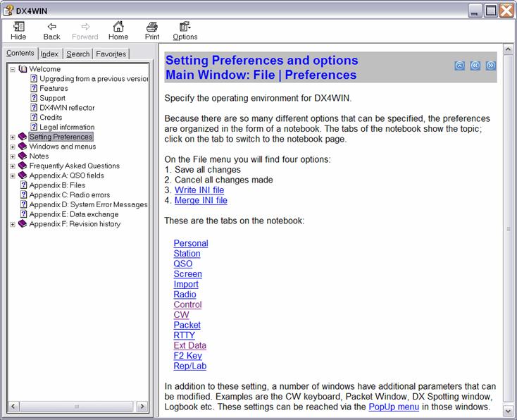This screenshot has height=420, width=517.
Task: Open the visited Ext Data link
Action: [x=190, y=345]
